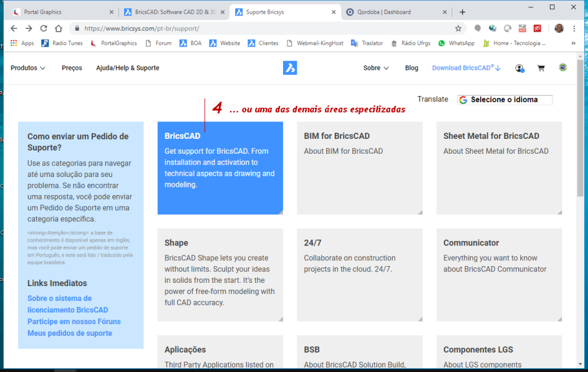Expand the Sobre menu
The height and width of the screenshot is (372, 588).
point(376,68)
